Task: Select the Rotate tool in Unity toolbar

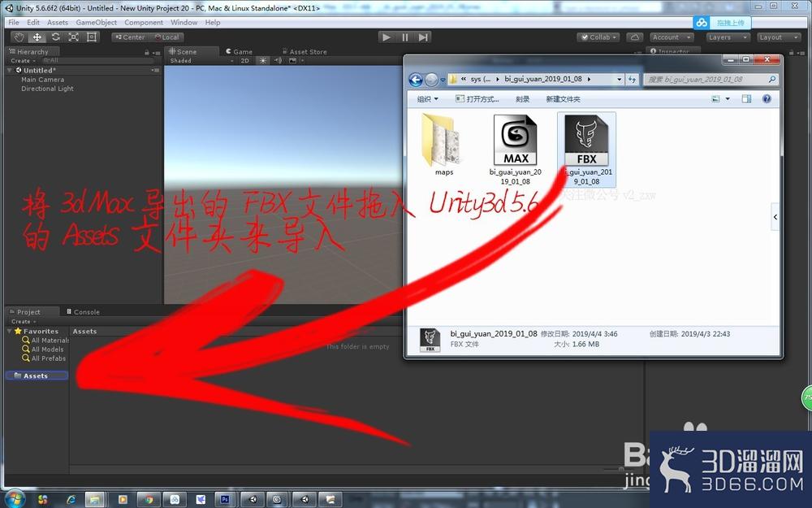Action: point(55,37)
